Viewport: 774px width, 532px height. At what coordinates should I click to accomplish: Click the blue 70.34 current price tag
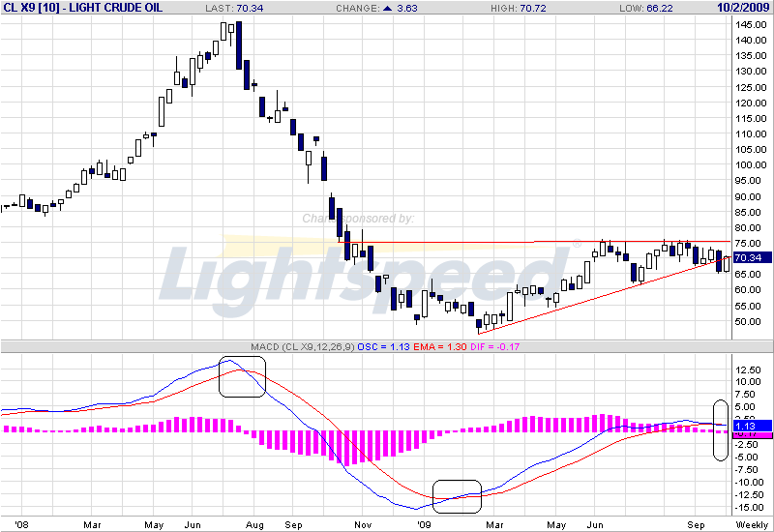[x=752, y=257]
